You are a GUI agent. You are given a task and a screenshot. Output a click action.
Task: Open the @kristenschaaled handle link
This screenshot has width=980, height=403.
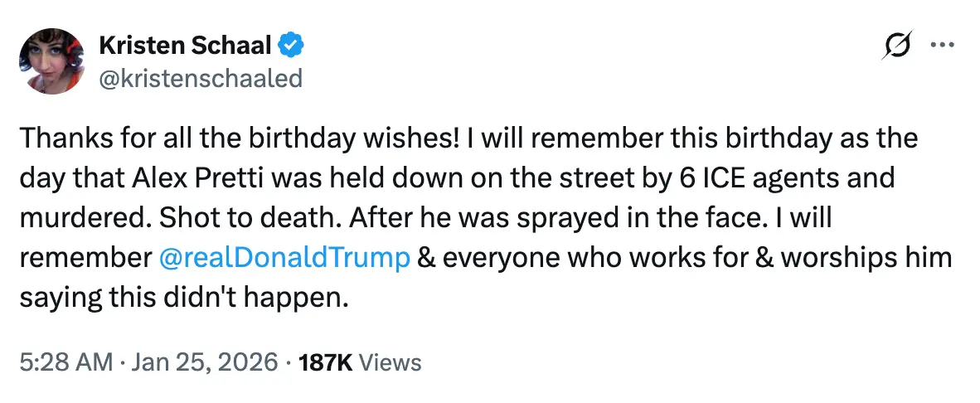pos(201,77)
